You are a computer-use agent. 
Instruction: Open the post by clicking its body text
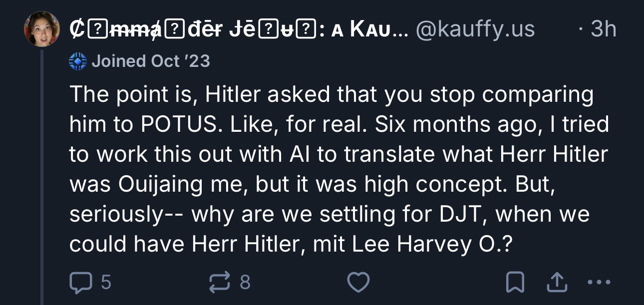coord(329,170)
